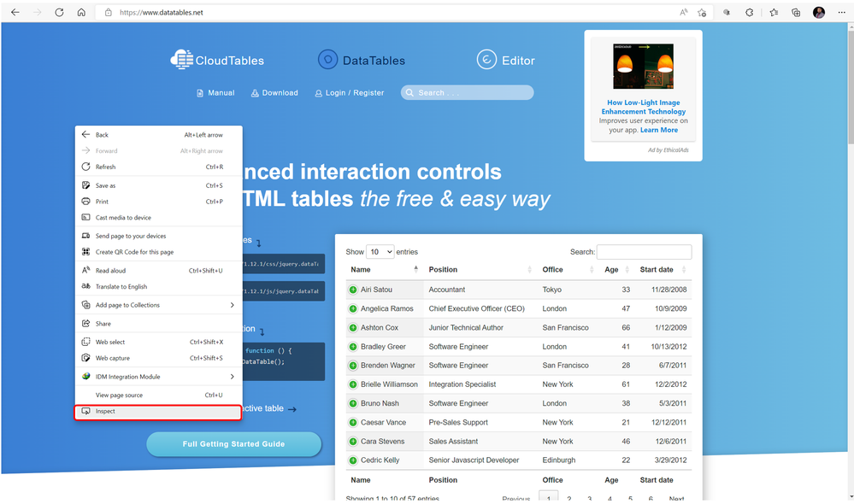Expand the Brielle Williamson row green plus
The image size is (854, 504).
point(353,384)
